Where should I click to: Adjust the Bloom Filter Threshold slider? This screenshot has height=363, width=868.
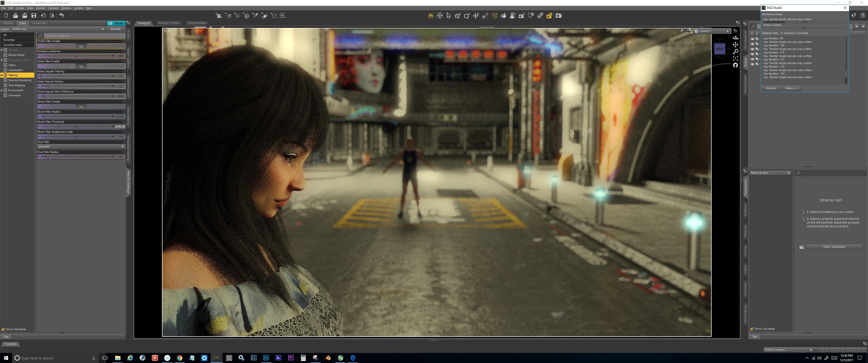[76, 127]
